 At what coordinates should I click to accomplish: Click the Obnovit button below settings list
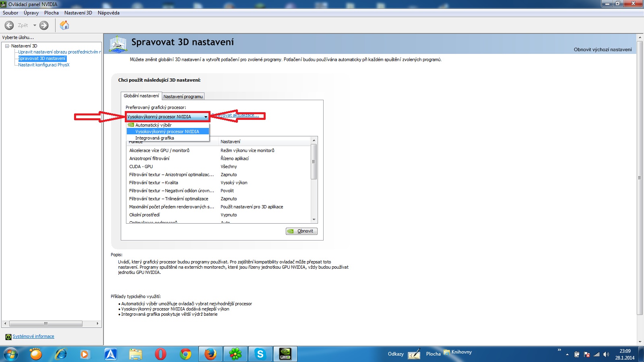pos(301,231)
